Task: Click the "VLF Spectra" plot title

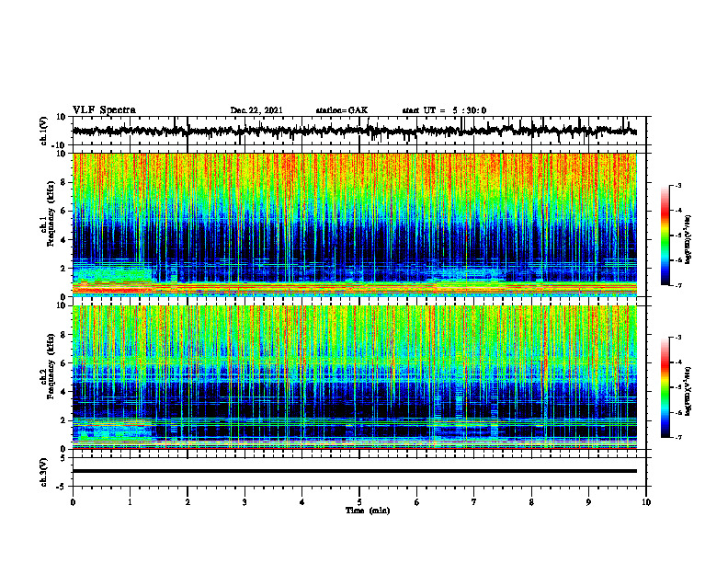Action: tap(104, 110)
